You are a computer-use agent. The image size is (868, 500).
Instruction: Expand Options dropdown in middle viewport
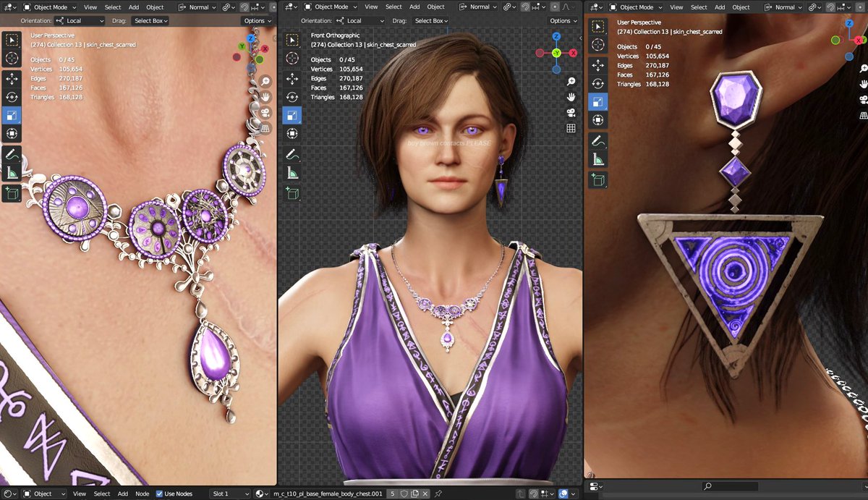pyautogui.click(x=562, y=21)
